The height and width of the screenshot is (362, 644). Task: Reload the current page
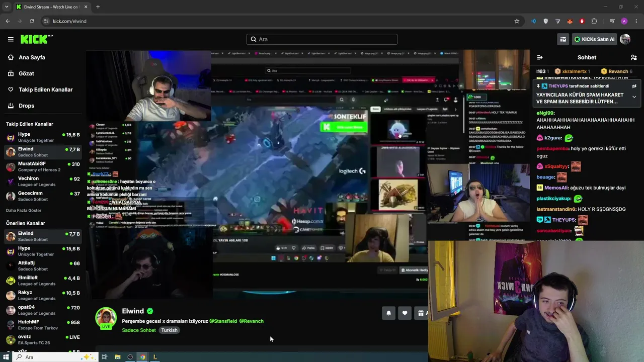tap(32, 21)
